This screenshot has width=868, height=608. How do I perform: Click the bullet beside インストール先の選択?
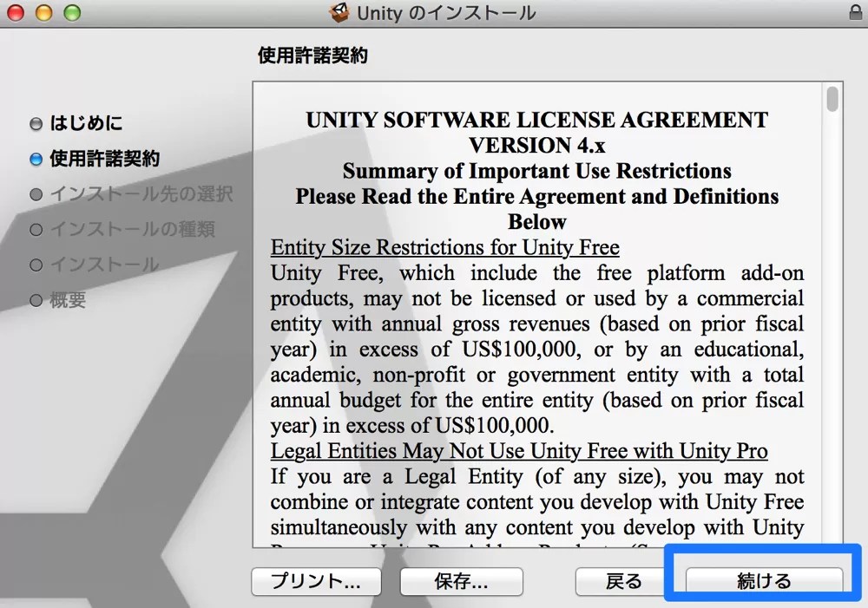[36, 195]
